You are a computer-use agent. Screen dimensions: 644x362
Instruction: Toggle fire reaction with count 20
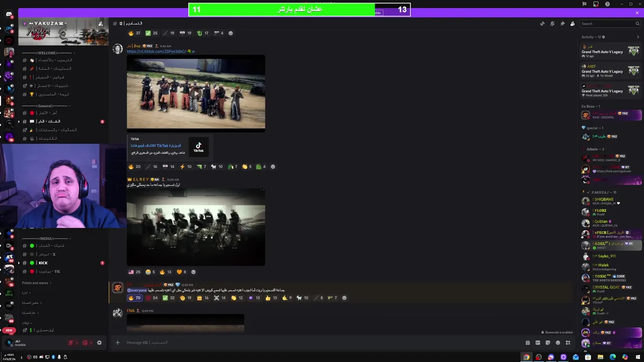tap(134, 167)
